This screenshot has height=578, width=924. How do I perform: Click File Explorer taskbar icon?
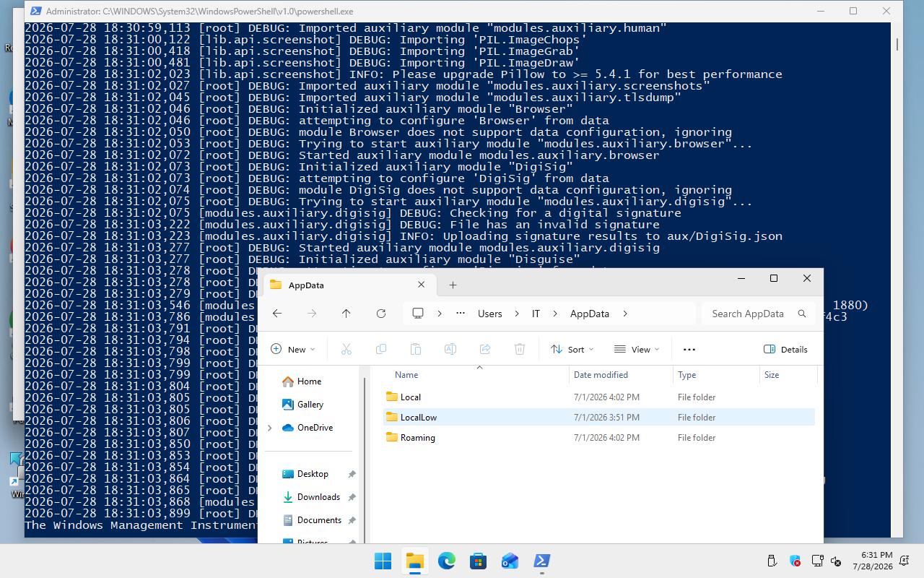click(x=414, y=561)
